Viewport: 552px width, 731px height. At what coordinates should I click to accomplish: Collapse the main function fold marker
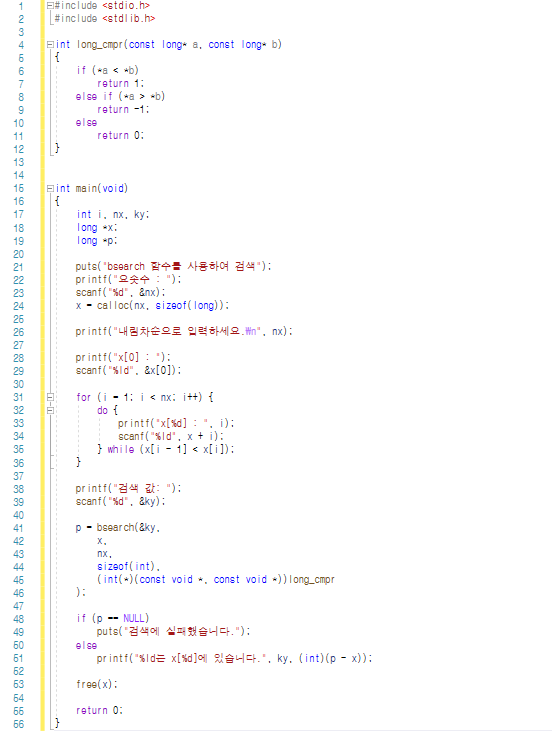[50, 188]
